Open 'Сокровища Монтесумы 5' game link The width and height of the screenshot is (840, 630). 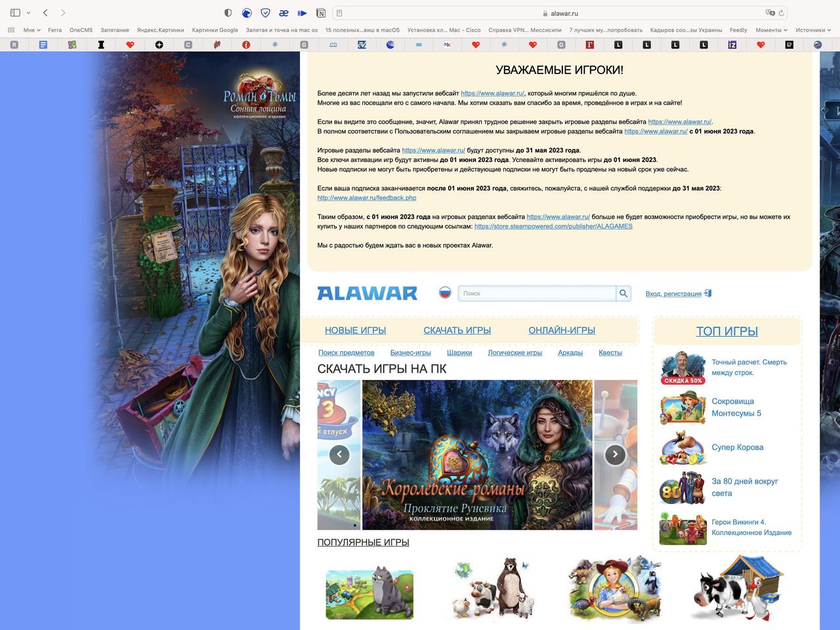736,407
